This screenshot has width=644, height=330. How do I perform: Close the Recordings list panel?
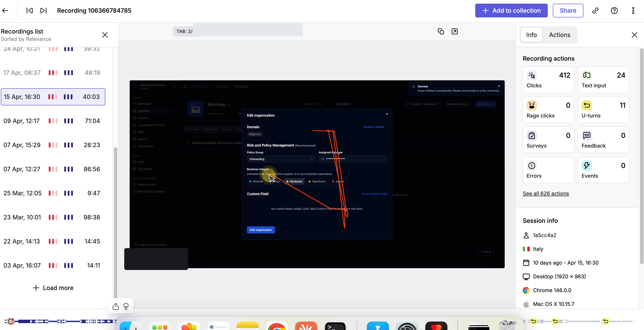click(105, 35)
